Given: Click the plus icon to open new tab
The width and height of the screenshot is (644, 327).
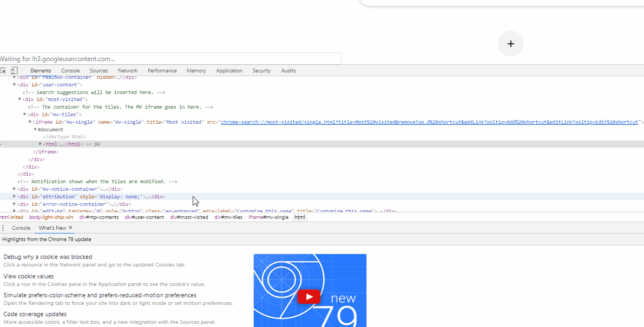Looking at the screenshot, I should tap(510, 44).
